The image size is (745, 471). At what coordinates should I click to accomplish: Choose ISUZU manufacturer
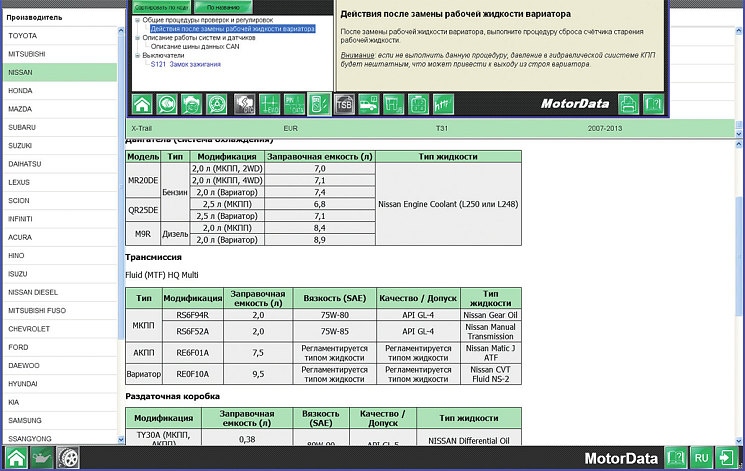click(60, 274)
